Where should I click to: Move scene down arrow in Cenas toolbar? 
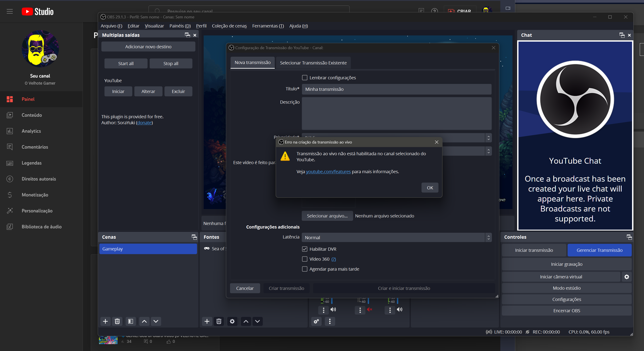[156, 321]
